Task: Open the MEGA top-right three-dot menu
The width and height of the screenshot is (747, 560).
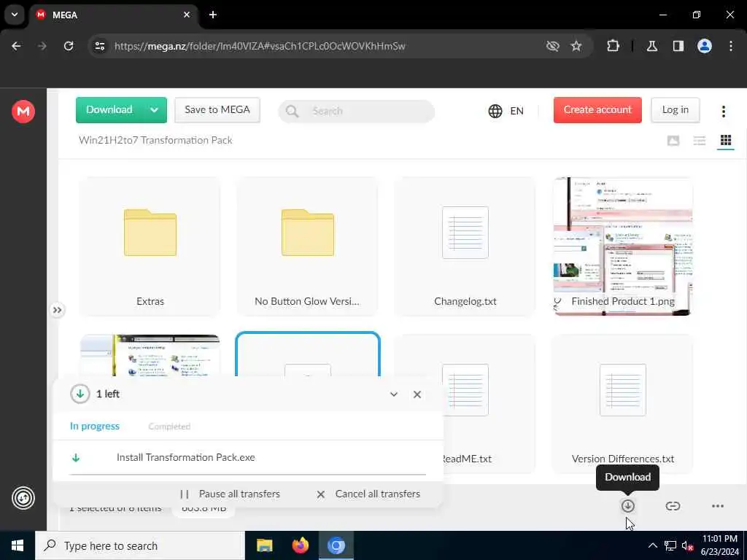Action: 723,112
